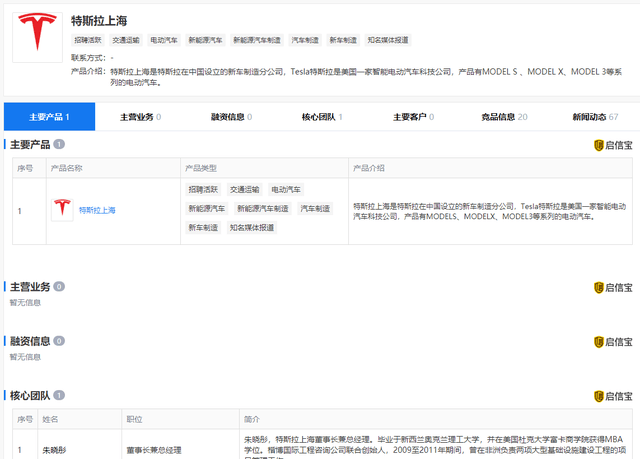Click 招聘活跃 tag in product table
Screen dimensions: 640x459
tap(203, 189)
